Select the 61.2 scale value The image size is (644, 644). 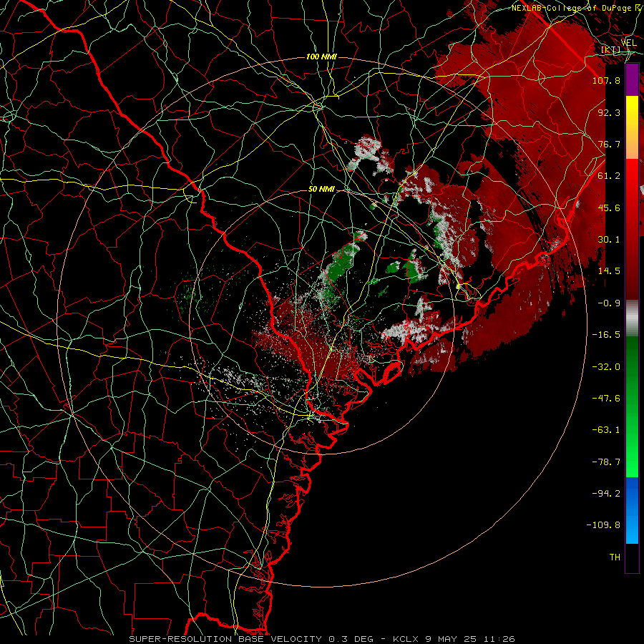click(x=609, y=176)
